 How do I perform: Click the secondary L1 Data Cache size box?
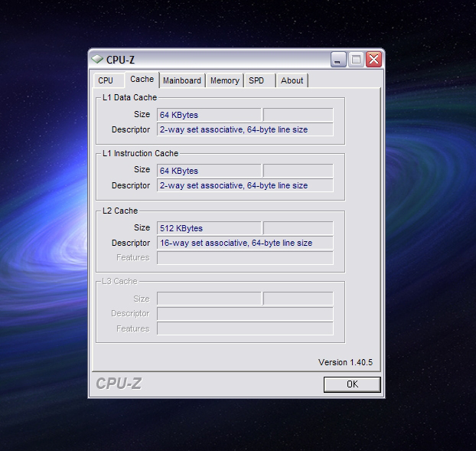tap(298, 115)
